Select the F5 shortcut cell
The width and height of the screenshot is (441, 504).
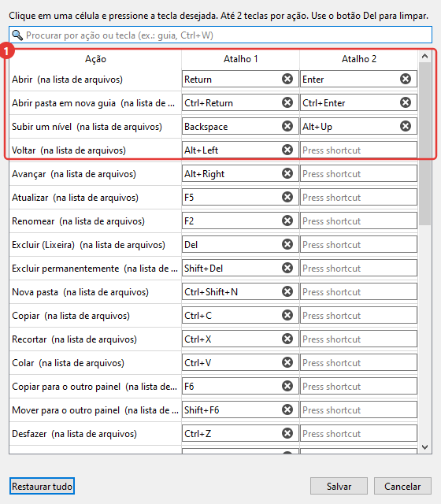(240, 198)
